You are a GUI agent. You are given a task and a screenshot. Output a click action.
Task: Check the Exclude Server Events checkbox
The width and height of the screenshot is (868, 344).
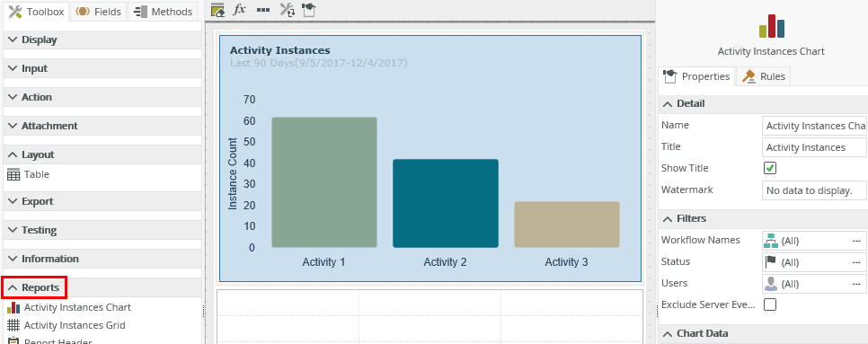pos(769,304)
